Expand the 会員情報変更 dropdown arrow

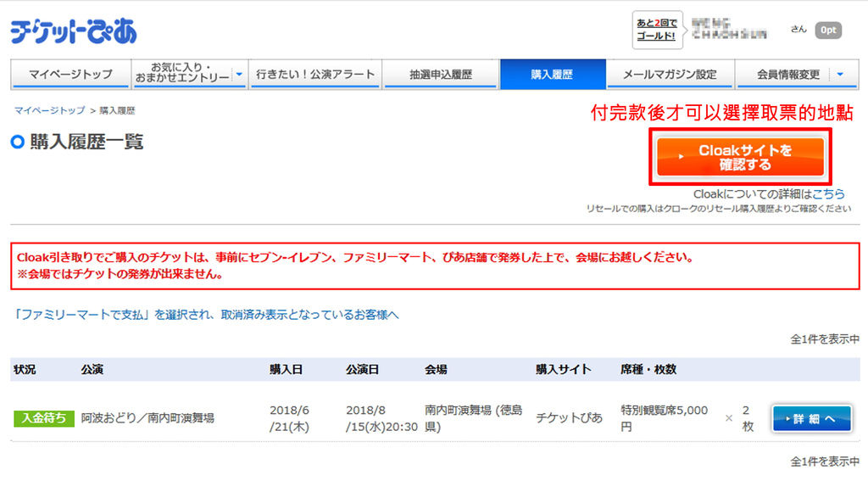tap(840, 75)
